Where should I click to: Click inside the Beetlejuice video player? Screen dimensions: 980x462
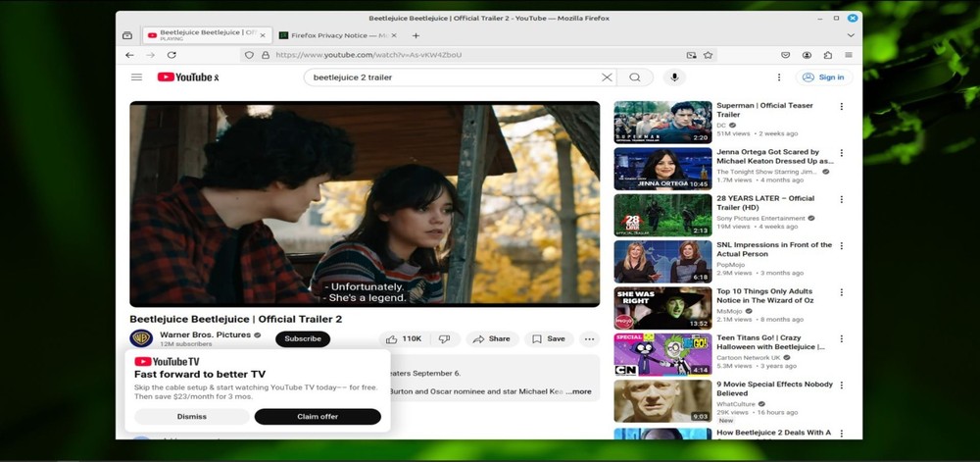(x=365, y=204)
